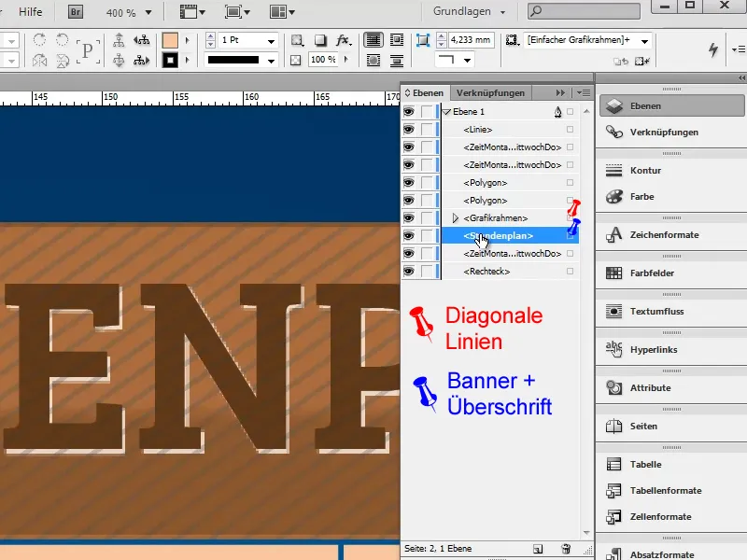Open the Grundlagen workspace switcher
Viewport: 747px width, 560px height.
point(470,11)
